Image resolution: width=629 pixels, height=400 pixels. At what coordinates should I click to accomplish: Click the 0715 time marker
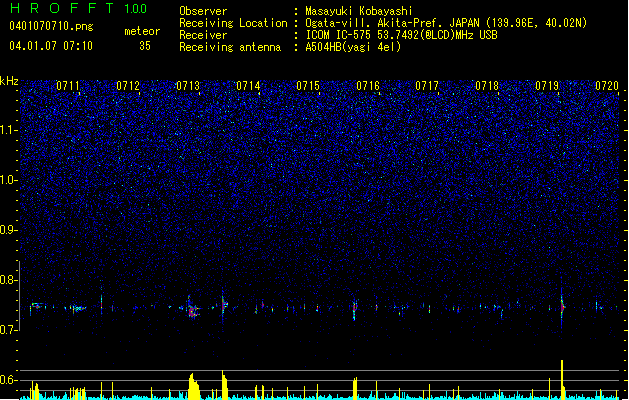pos(308,86)
